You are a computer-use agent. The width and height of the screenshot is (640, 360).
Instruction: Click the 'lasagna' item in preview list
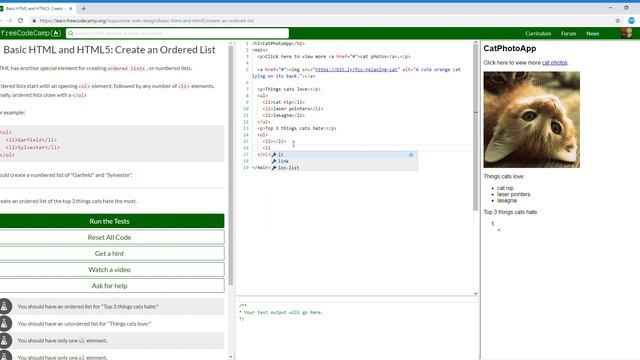click(x=507, y=200)
